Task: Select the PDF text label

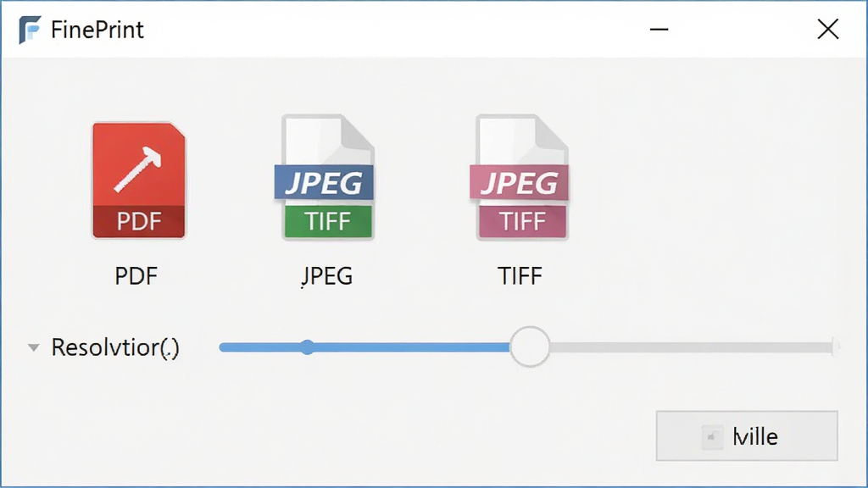Action: pyautogui.click(x=136, y=276)
